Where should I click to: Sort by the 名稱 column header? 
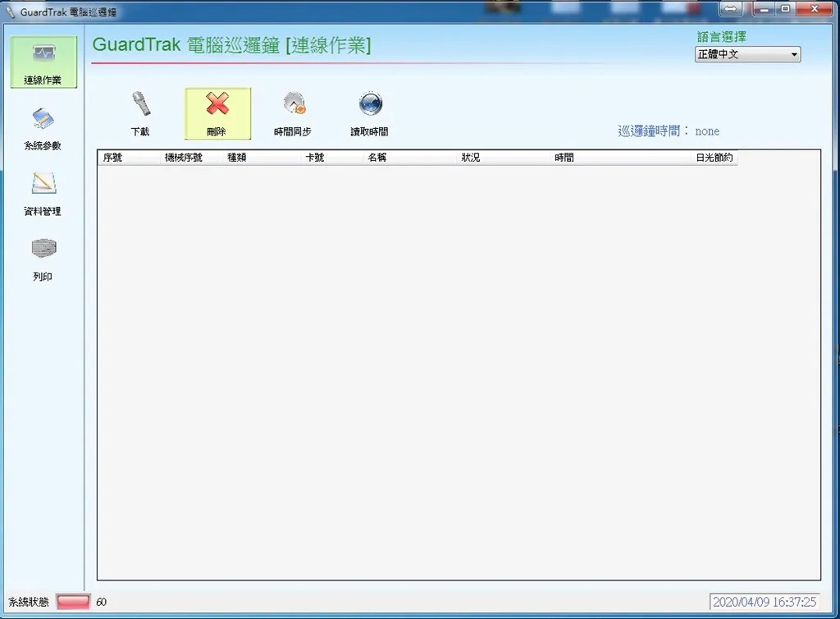[x=410, y=158]
